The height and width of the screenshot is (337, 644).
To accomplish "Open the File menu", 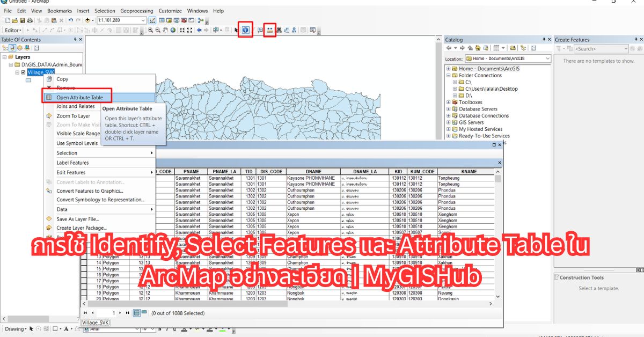I will coord(8,11).
